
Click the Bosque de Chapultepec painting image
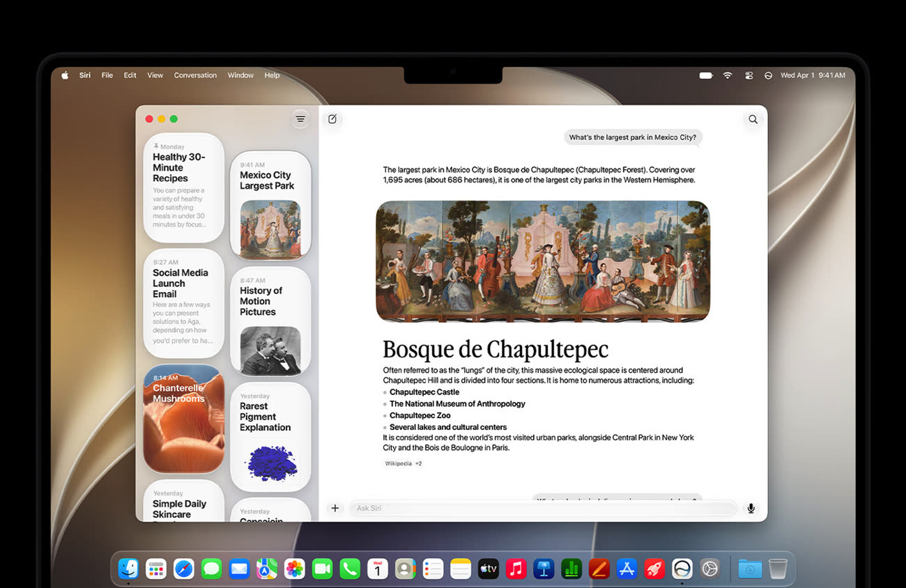543,261
